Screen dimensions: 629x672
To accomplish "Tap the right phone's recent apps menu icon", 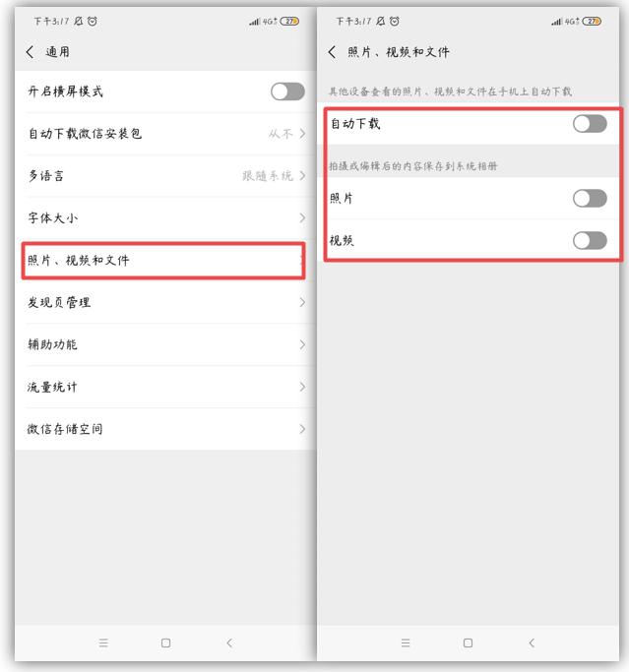I will [406, 642].
